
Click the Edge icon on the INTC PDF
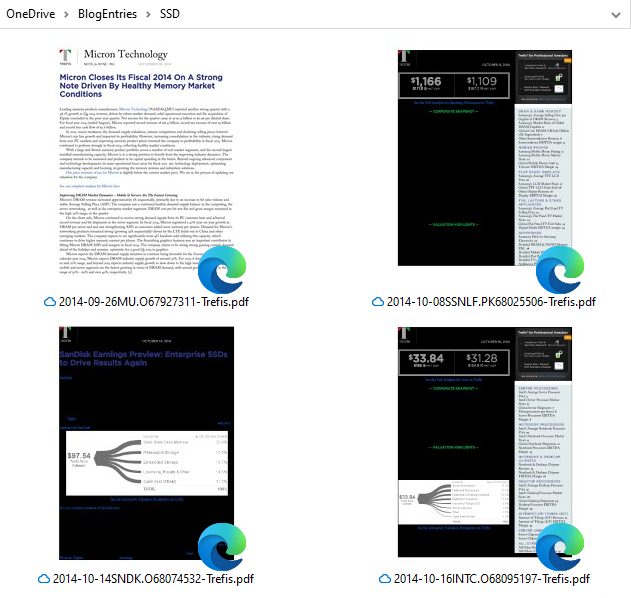click(x=560, y=546)
